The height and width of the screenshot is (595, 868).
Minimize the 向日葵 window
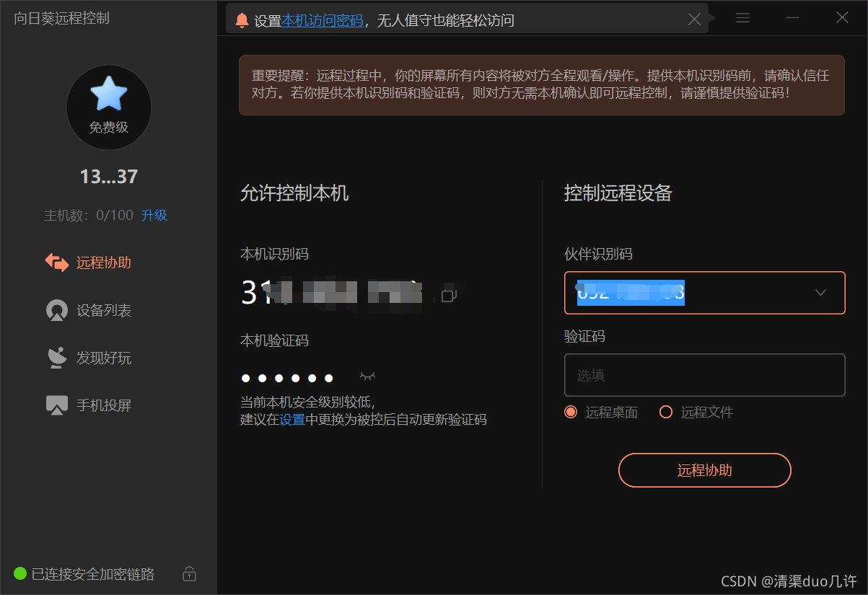[x=792, y=18]
